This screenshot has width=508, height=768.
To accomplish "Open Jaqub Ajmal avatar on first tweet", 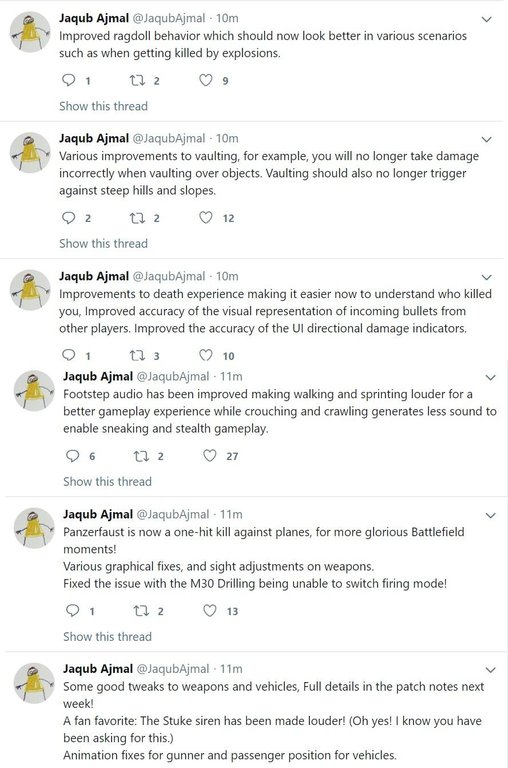I will [30, 32].
